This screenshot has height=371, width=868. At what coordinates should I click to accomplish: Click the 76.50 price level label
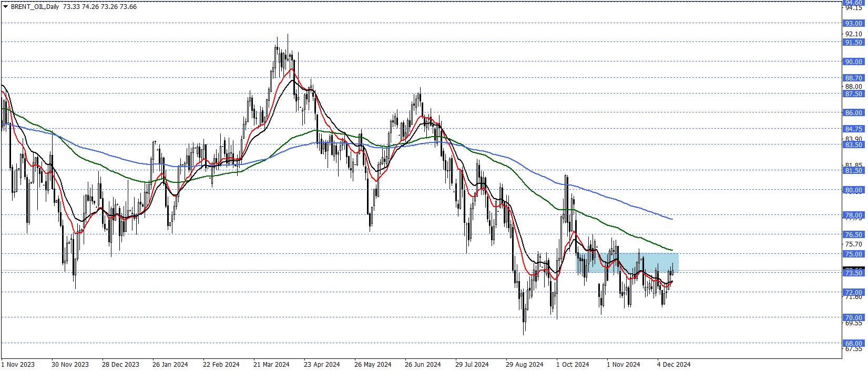pos(853,234)
